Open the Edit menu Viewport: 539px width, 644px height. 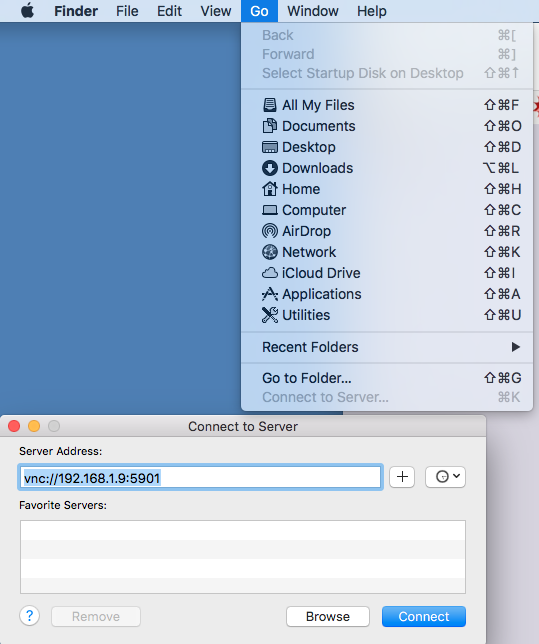[x=169, y=11]
